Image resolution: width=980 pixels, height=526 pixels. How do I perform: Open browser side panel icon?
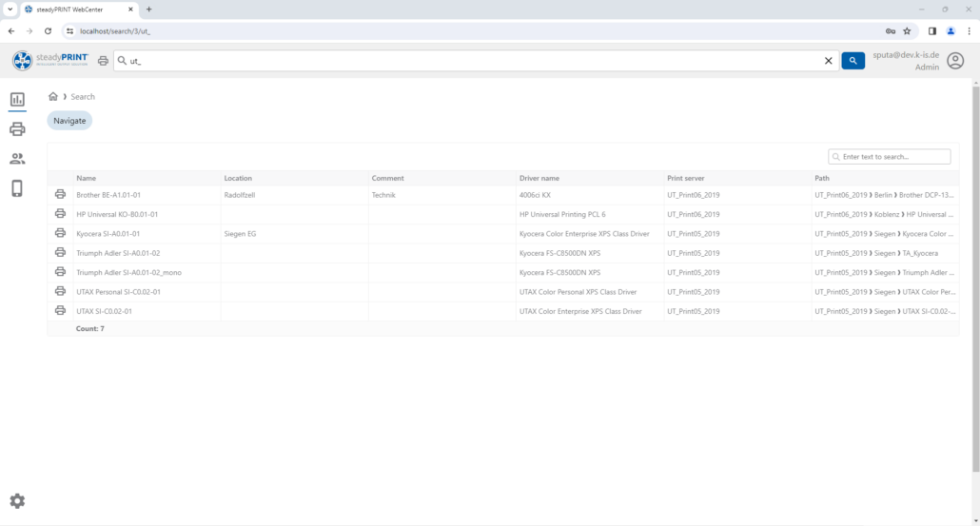(x=931, y=31)
